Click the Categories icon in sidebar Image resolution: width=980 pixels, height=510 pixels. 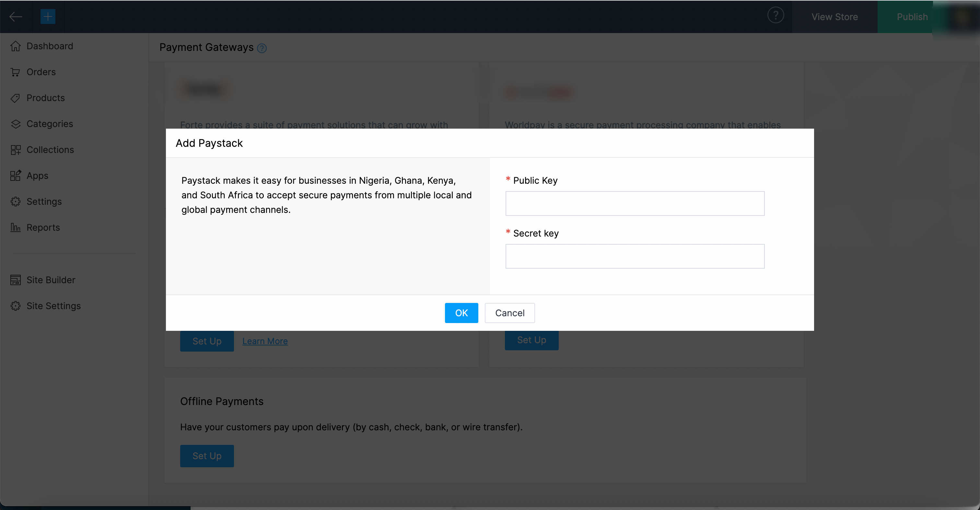coord(16,124)
